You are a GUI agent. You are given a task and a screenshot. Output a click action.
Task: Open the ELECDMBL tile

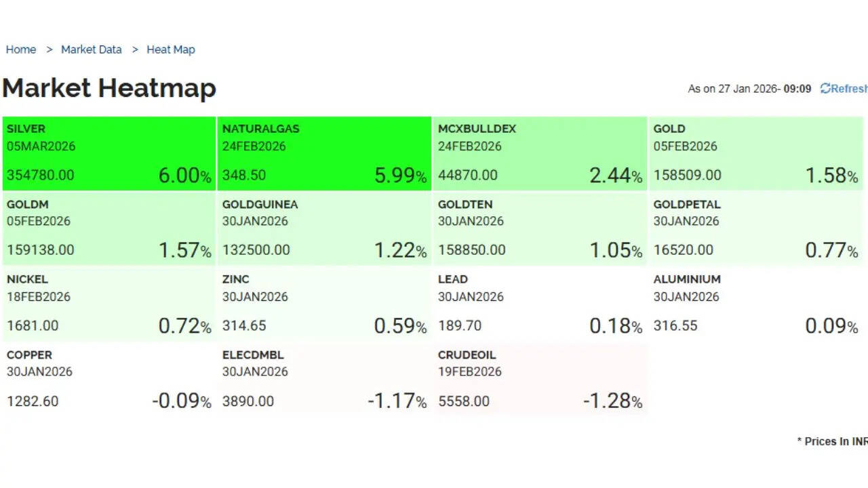(x=324, y=379)
